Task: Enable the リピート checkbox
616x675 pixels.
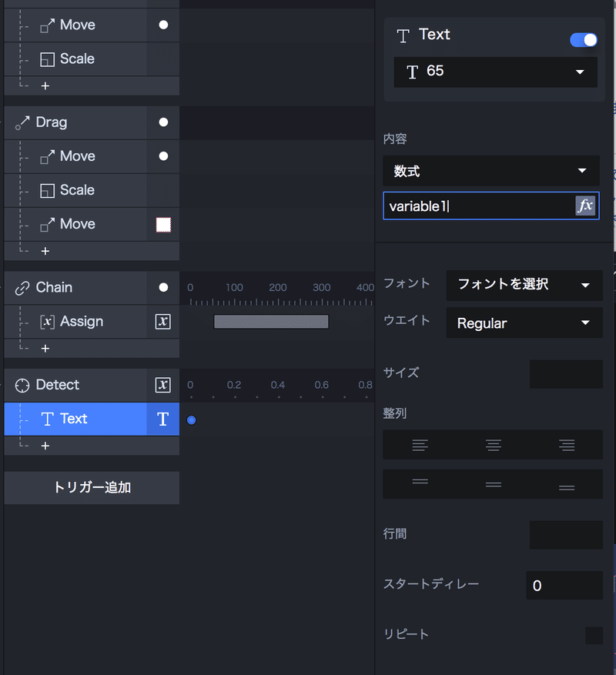Action: point(594,635)
